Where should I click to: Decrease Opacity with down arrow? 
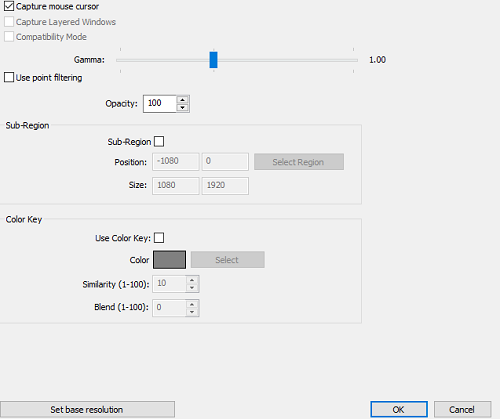pyautogui.click(x=182, y=108)
